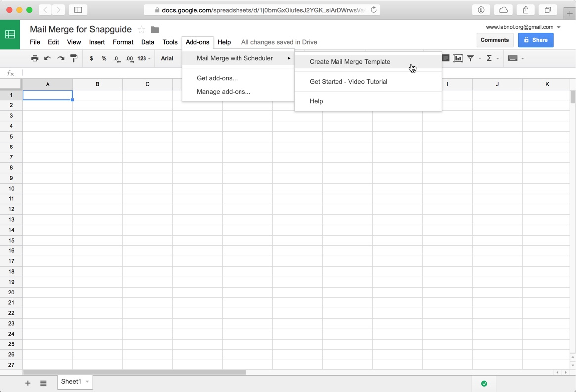Open the iCloud tabs icon in Safari
The width and height of the screenshot is (576, 392).
[503, 10]
